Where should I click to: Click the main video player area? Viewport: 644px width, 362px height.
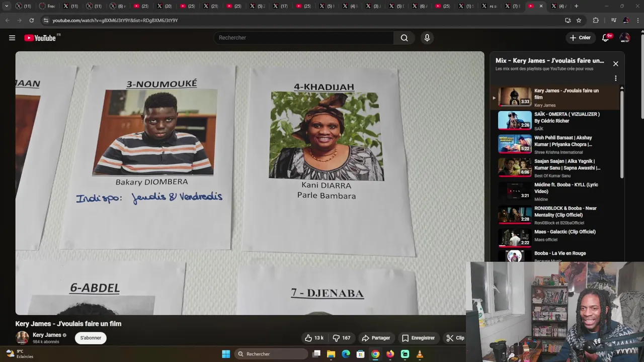tap(250, 183)
